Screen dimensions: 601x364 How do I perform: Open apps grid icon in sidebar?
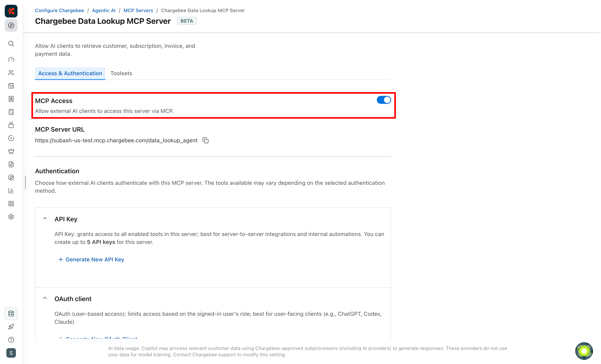point(11,204)
